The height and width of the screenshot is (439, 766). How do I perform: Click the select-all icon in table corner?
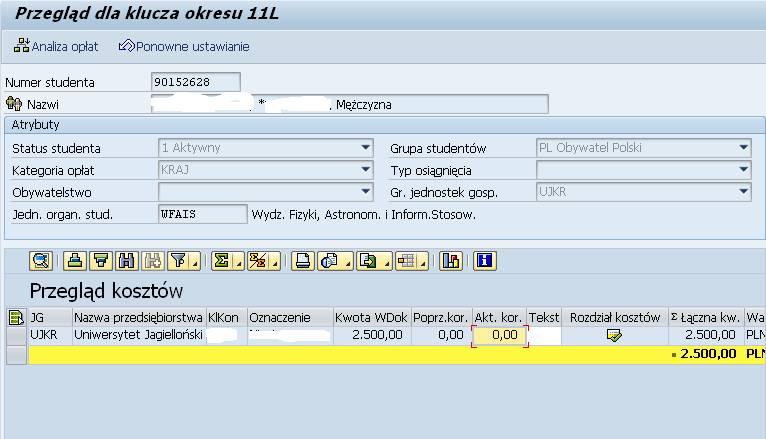16,318
